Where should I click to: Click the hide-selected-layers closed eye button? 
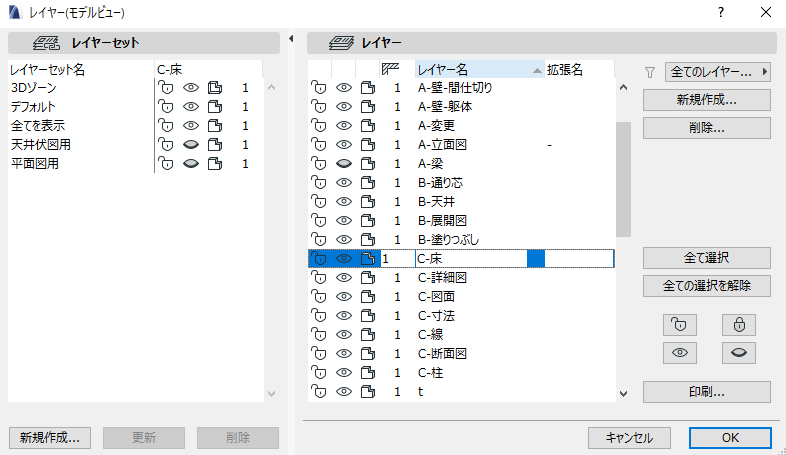click(x=739, y=353)
